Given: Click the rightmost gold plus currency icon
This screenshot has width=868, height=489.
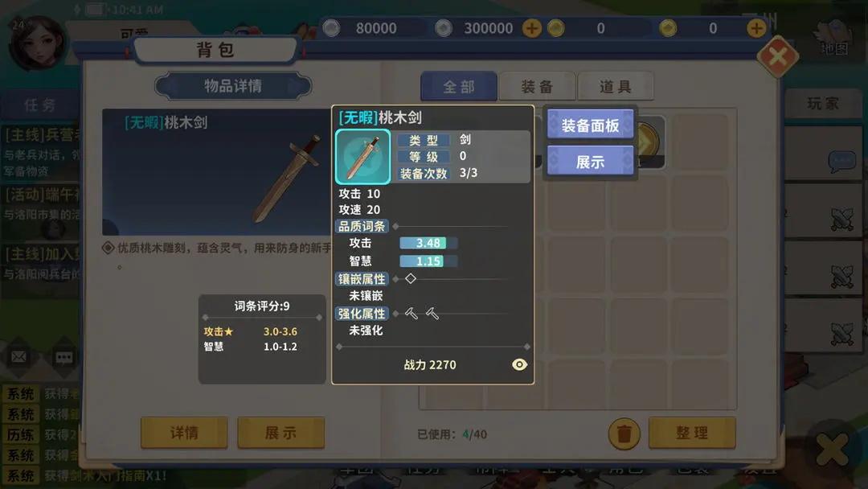Looking at the screenshot, I should click(756, 28).
